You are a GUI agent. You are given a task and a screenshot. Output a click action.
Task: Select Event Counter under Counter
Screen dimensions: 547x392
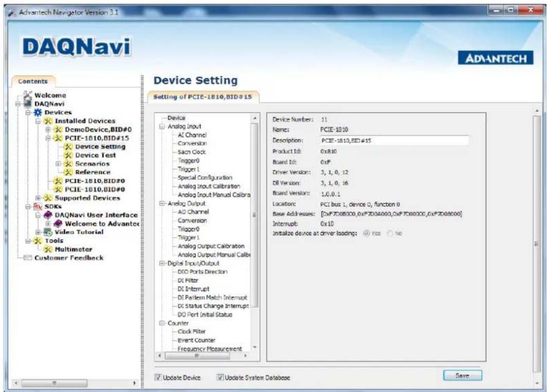pos(196,340)
